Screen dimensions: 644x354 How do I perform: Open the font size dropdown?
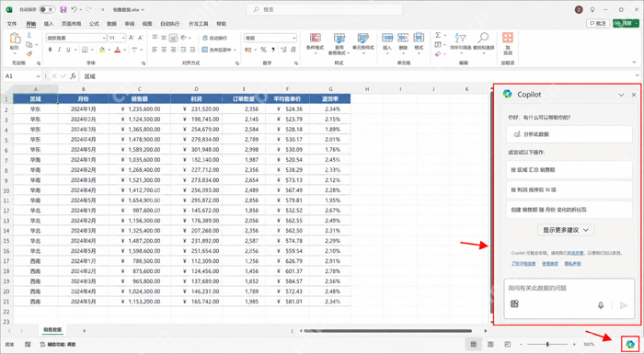coord(123,38)
